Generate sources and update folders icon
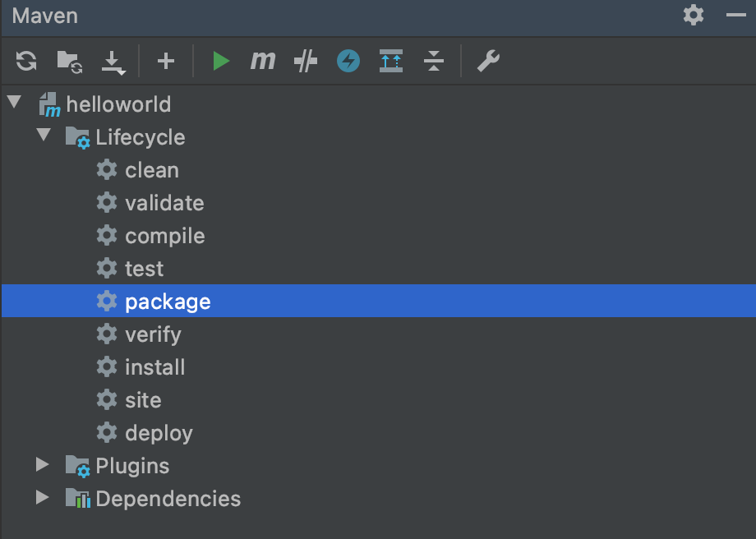 [69, 62]
